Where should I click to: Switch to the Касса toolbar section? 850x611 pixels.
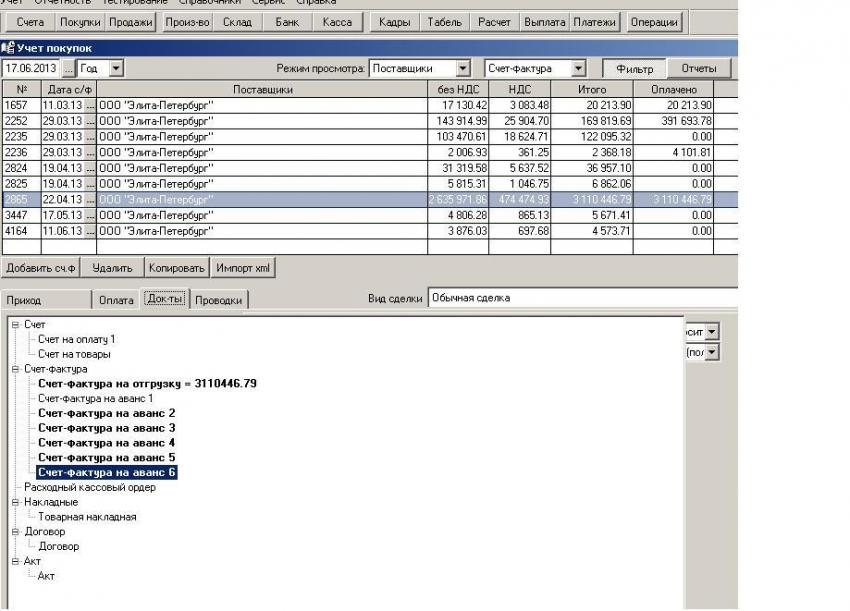click(337, 22)
